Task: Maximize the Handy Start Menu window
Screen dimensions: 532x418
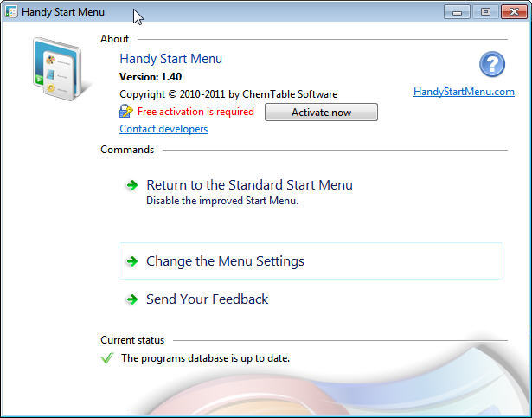Action: point(485,12)
